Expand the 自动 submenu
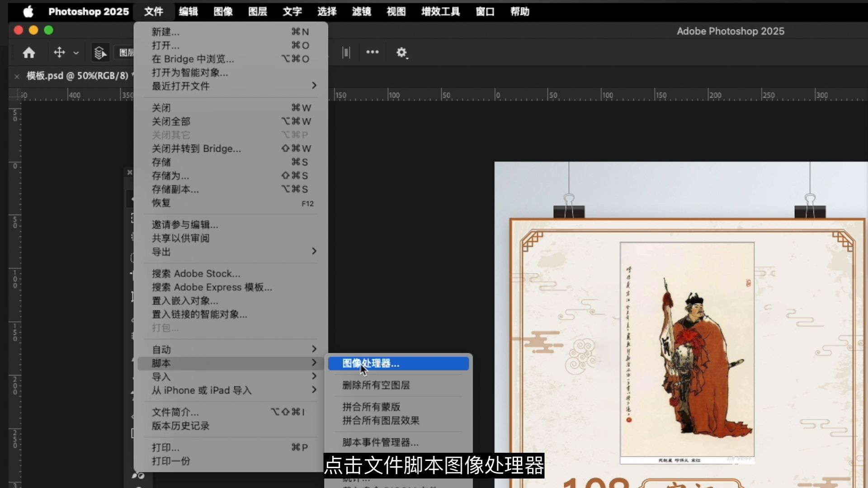Image resolution: width=868 pixels, height=488 pixels. point(231,349)
